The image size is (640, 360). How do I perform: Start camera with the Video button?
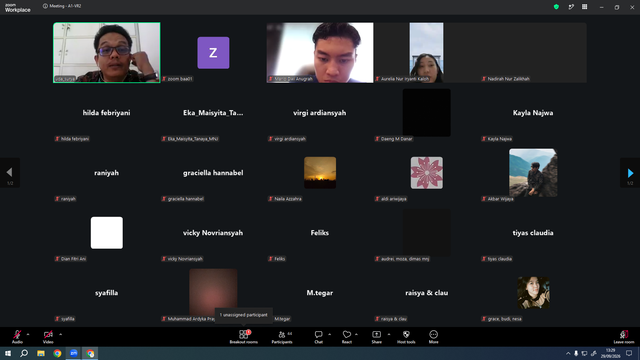[48, 337]
